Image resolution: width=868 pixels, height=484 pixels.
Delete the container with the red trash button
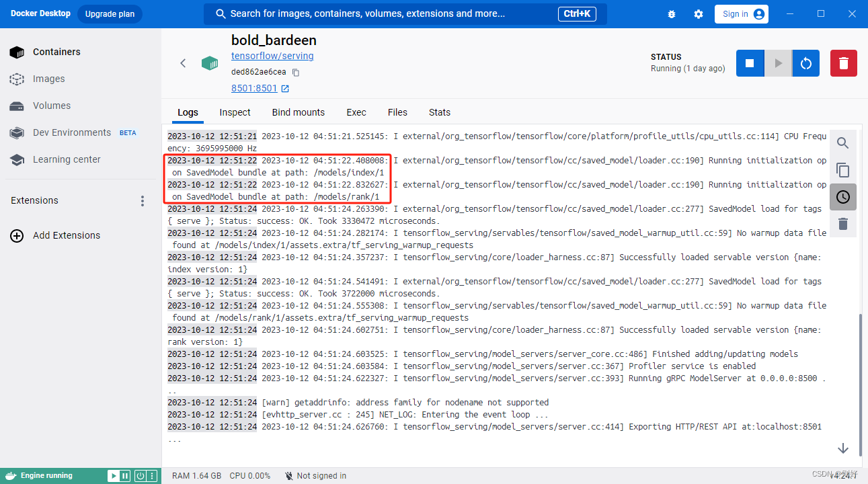pos(844,63)
